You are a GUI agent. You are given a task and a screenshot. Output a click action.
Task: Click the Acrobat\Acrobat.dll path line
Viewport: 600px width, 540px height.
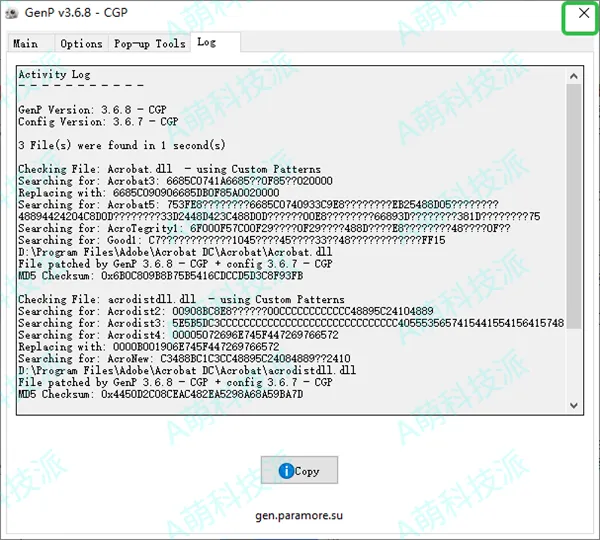175,252
